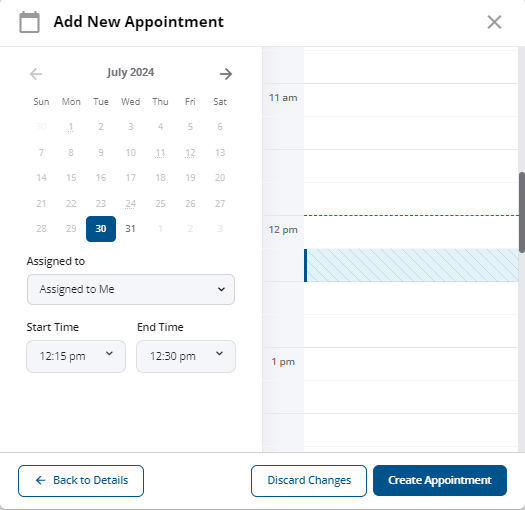Select July 31 in the calendar

click(131, 229)
